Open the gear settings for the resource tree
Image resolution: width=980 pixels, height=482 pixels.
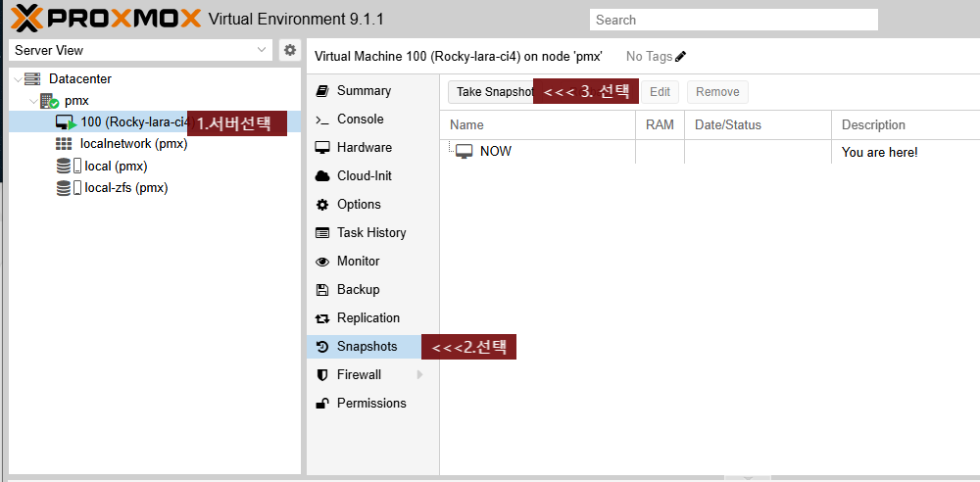click(x=289, y=50)
